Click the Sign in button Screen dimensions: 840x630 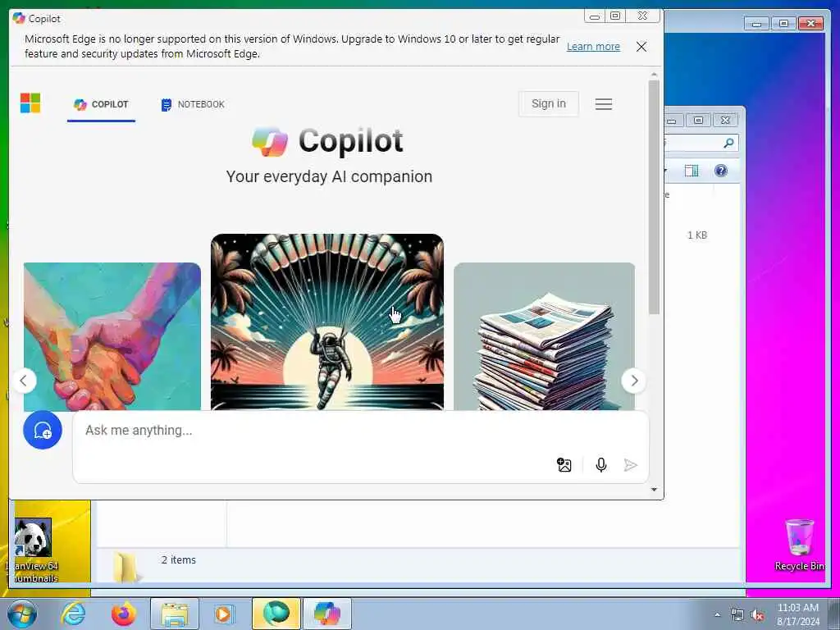(x=549, y=104)
